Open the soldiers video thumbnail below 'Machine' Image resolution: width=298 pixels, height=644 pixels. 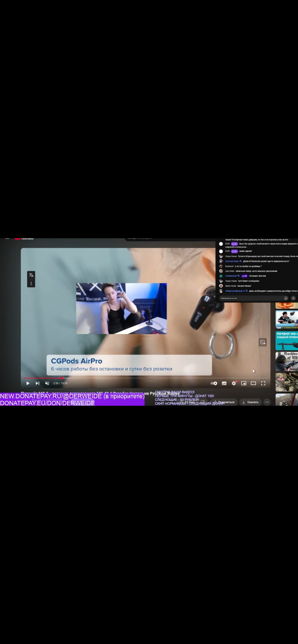tap(287, 382)
